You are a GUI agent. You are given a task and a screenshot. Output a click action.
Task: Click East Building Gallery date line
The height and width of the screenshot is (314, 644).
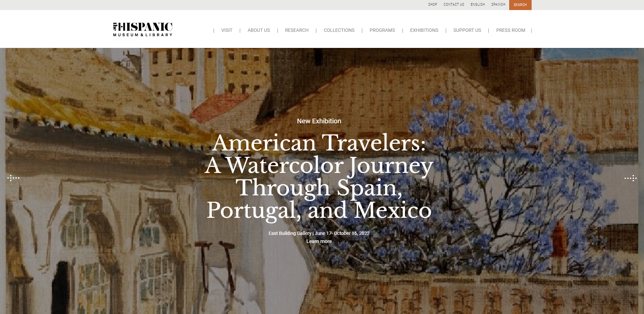(319, 233)
